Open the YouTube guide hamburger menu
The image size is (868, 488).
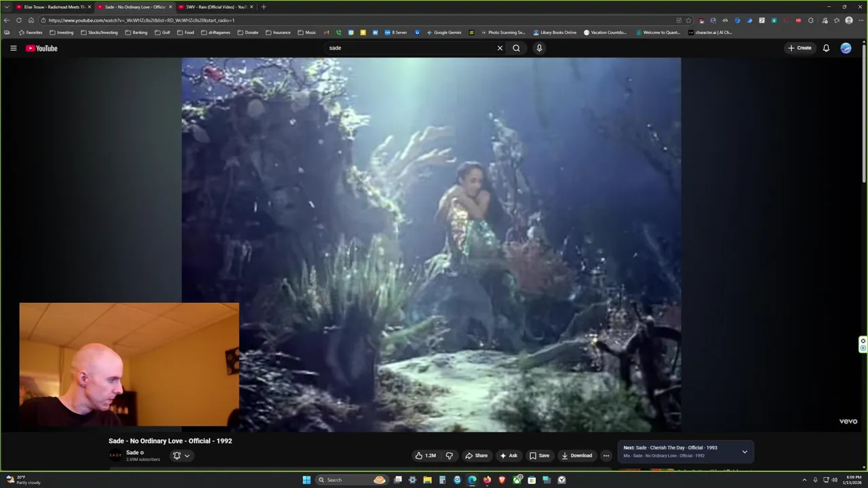coord(13,48)
